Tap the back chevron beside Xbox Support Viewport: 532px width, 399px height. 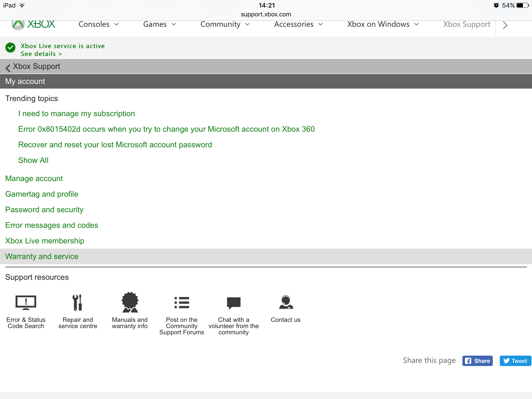(8, 68)
